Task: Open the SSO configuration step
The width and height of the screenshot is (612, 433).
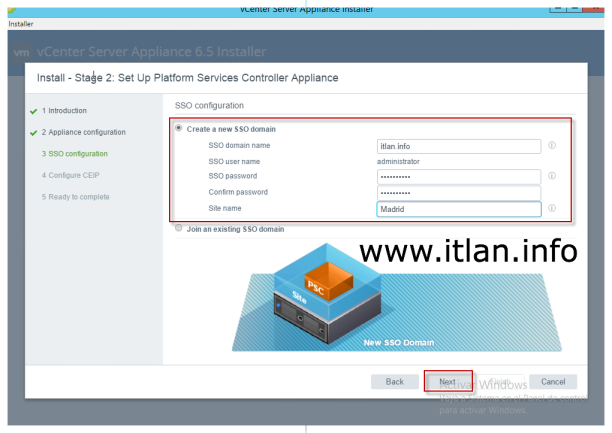Action: point(75,154)
